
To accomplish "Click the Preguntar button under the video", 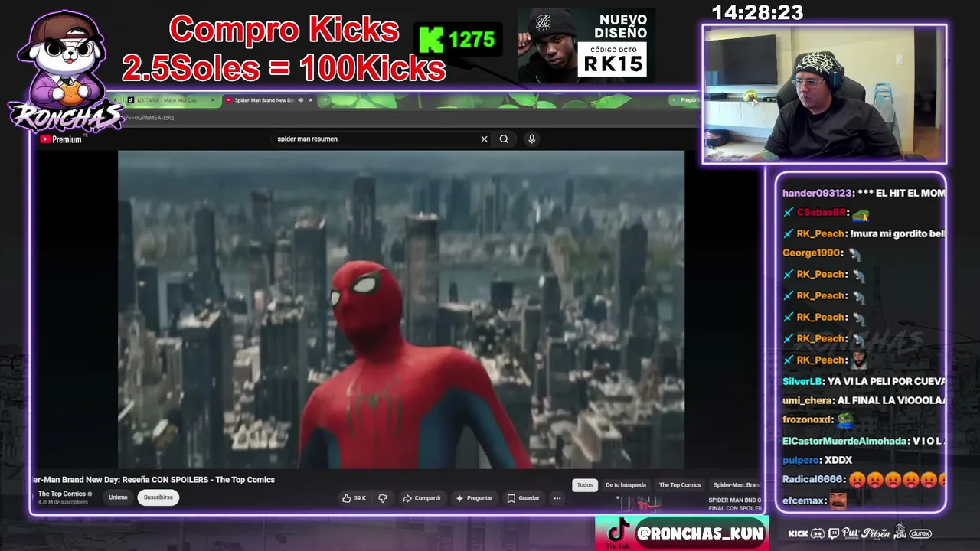I will coord(475,498).
